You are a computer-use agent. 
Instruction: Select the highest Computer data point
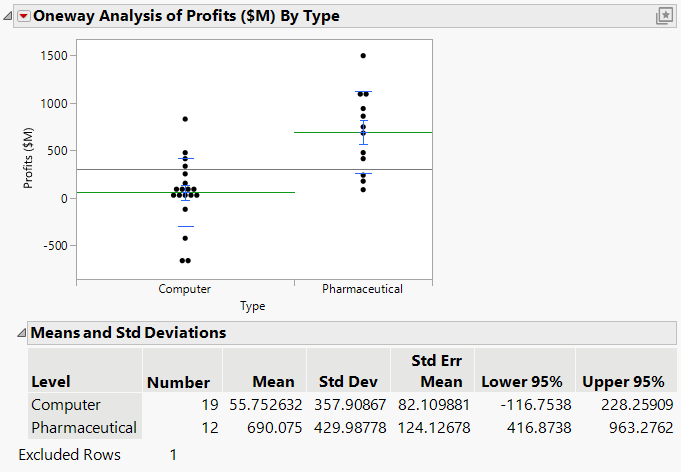[185, 119]
